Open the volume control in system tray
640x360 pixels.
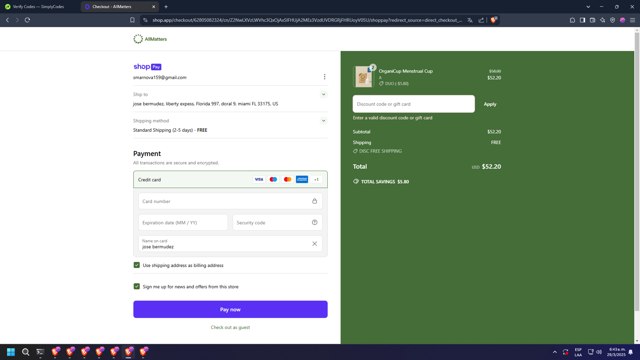click(599, 352)
